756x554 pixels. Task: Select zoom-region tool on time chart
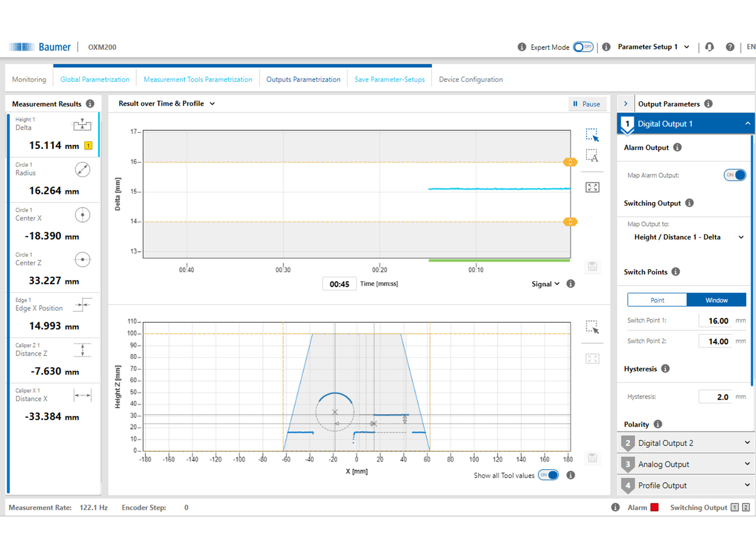[592, 135]
